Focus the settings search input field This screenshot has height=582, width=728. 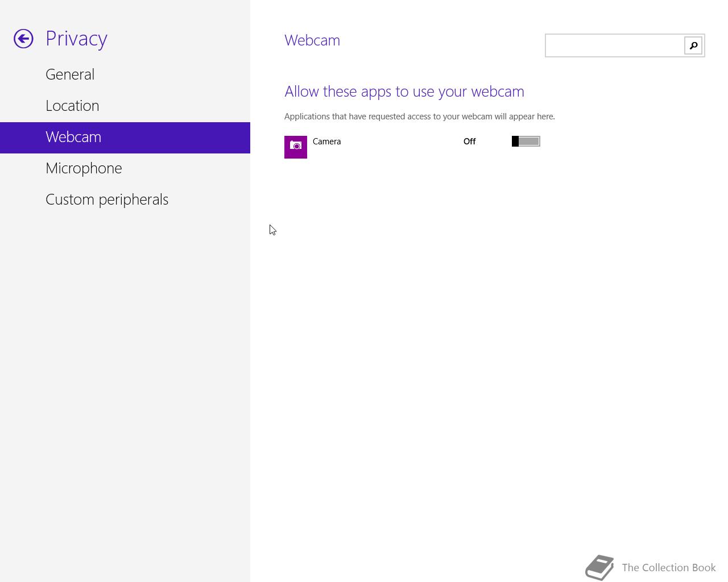coord(615,45)
